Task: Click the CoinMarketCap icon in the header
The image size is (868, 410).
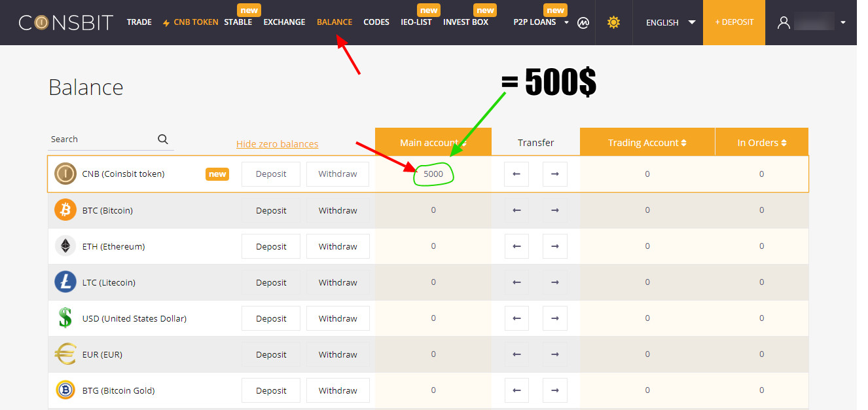Action: click(583, 22)
